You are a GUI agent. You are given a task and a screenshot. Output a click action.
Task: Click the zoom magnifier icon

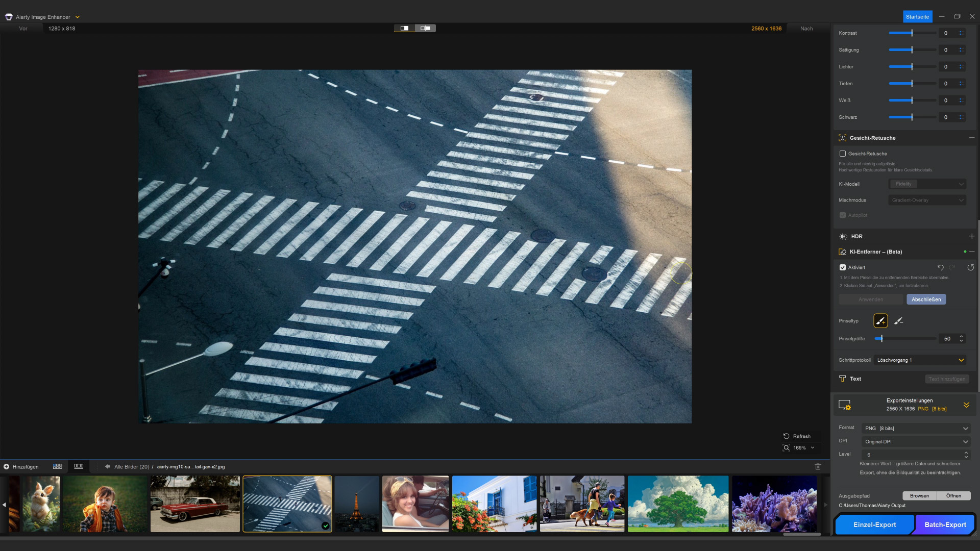point(787,448)
